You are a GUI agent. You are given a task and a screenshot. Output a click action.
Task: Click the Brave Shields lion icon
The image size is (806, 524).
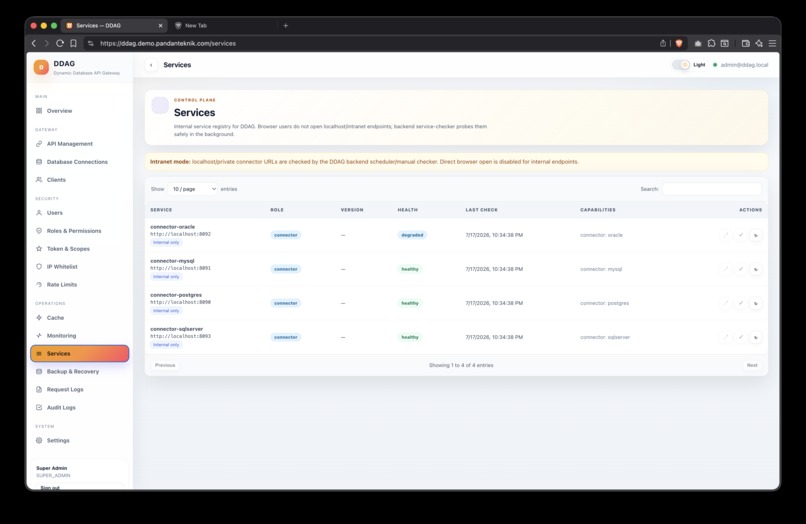tap(679, 43)
